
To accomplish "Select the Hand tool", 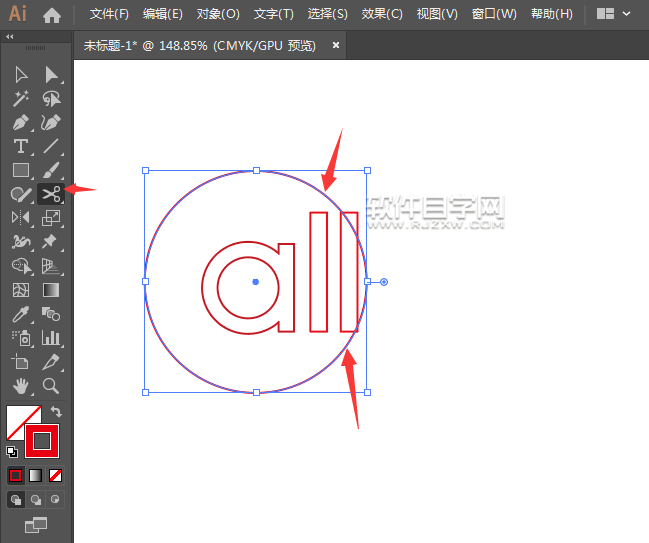I will 21,386.
